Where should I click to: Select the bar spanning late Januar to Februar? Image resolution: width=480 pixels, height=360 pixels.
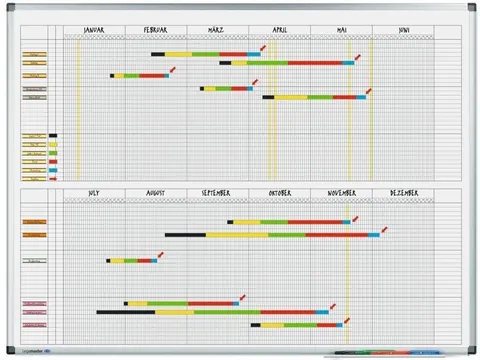(x=140, y=76)
